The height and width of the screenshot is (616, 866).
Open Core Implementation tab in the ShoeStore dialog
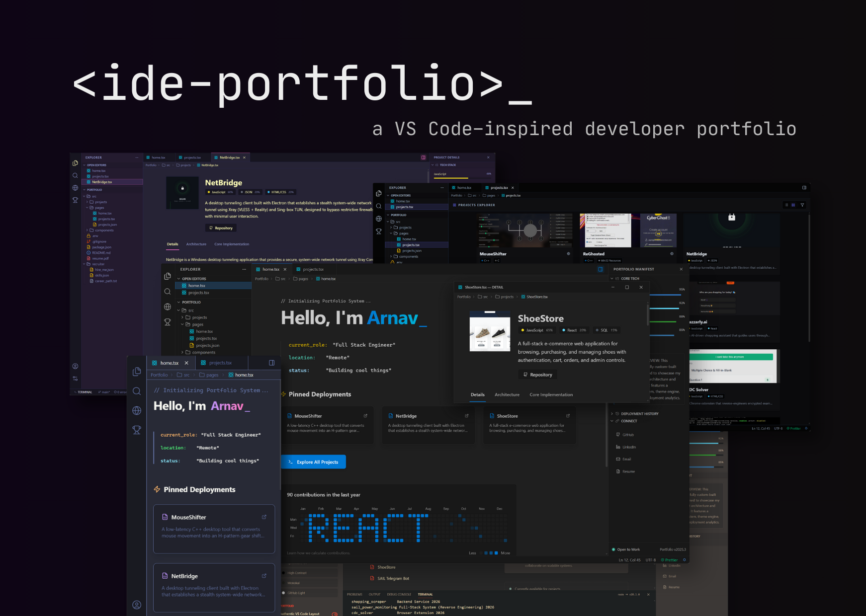point(551,394)
